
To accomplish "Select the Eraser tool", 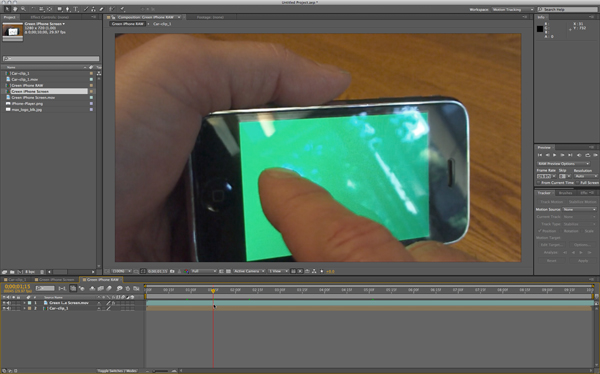I will (x=101, y=9).
